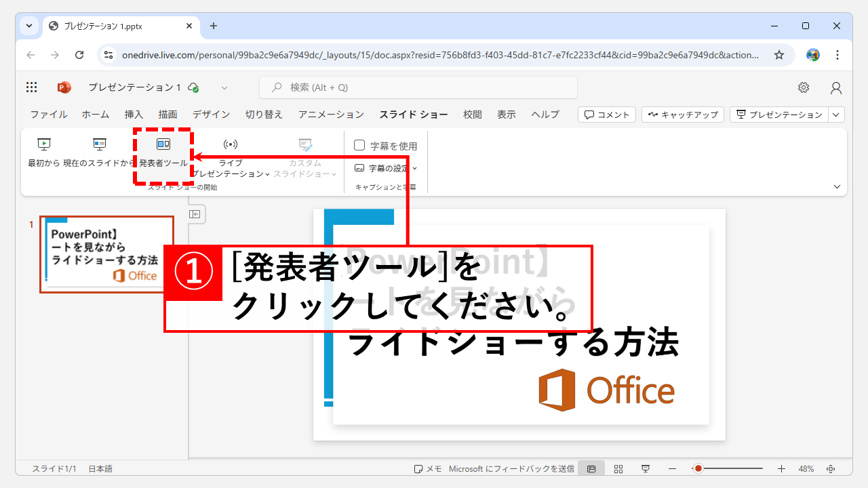868x488 pixels.
Task: Select slide 1 thumbnail
Action: pyautogui.click(x=107, y=254)
